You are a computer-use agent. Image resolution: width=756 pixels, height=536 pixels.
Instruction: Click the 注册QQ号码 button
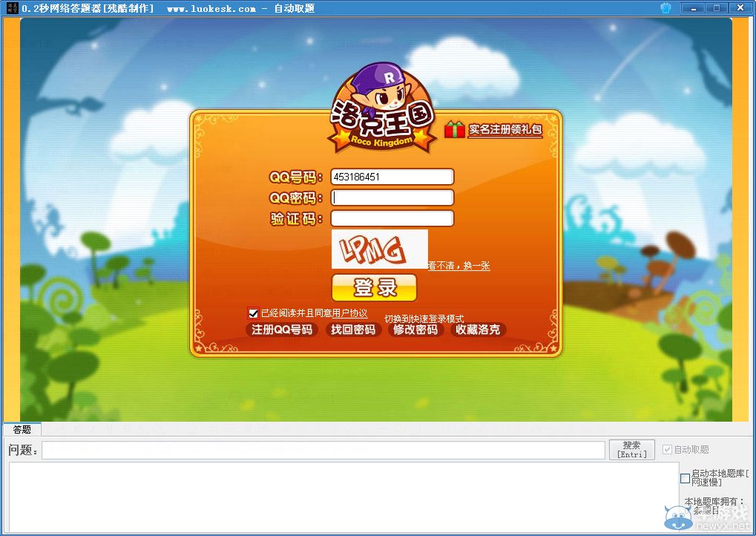click(x=282, y=330)
